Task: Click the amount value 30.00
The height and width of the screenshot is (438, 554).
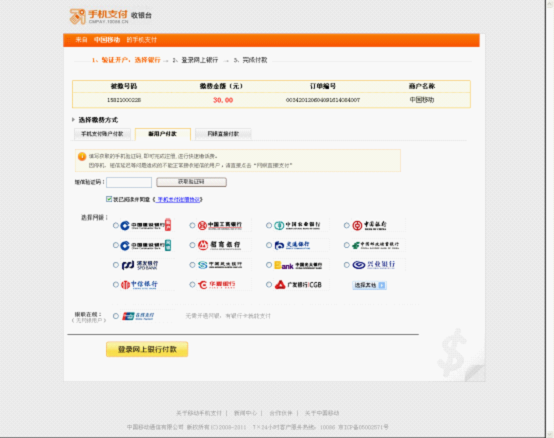Action: tap(223, 100)
